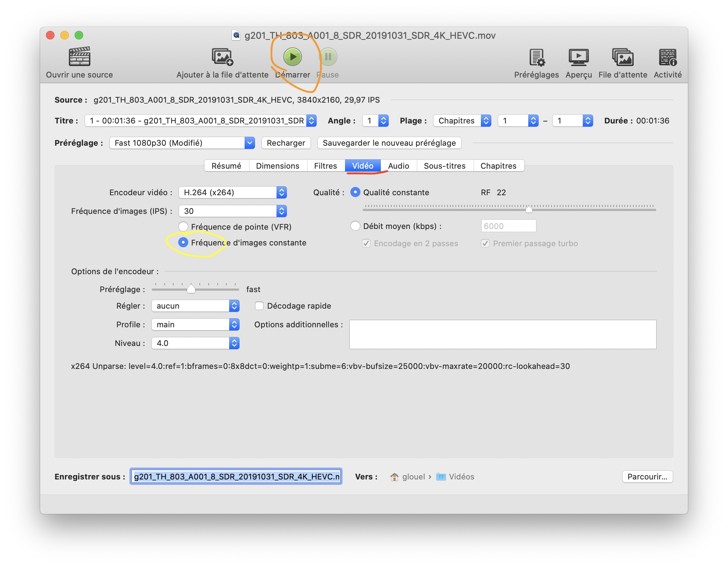Screen dimensions: 728x567
Task: Select the Fréquence de pointe (VFR) option
Action: click(183, 226)
